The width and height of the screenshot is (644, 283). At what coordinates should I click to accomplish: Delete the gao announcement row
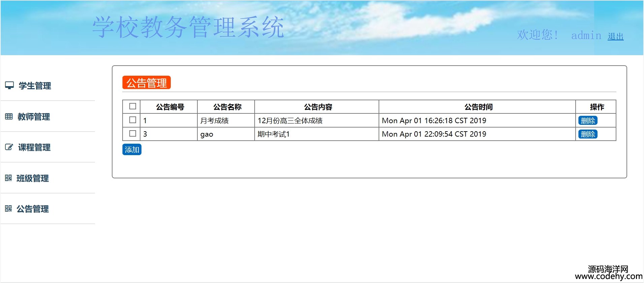[588, 134]
